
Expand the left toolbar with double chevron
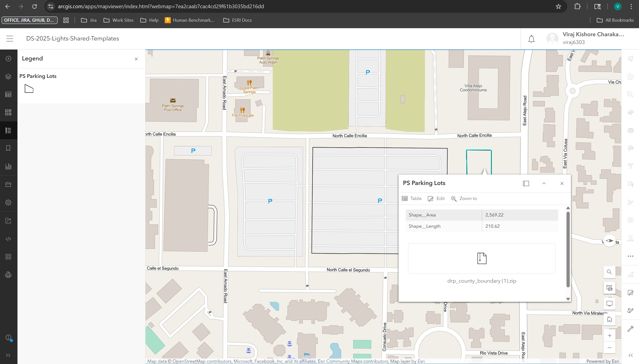[8, 355]
